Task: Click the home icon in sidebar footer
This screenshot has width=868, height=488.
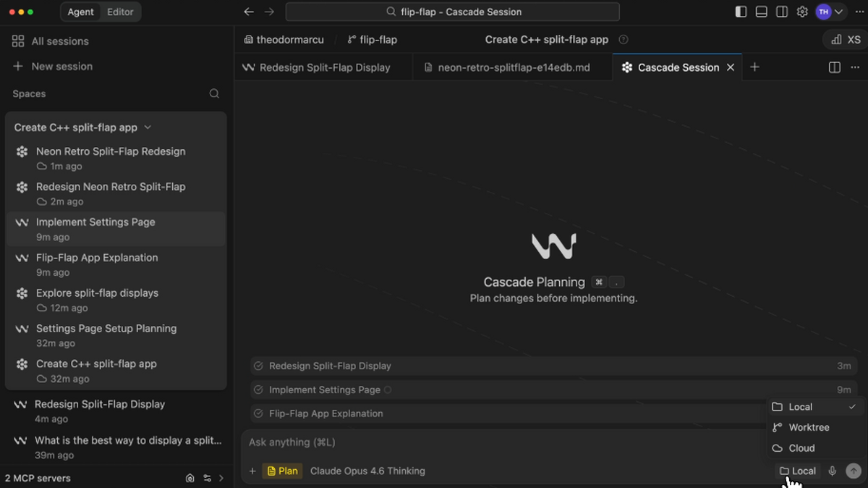Action: [190, 478]
